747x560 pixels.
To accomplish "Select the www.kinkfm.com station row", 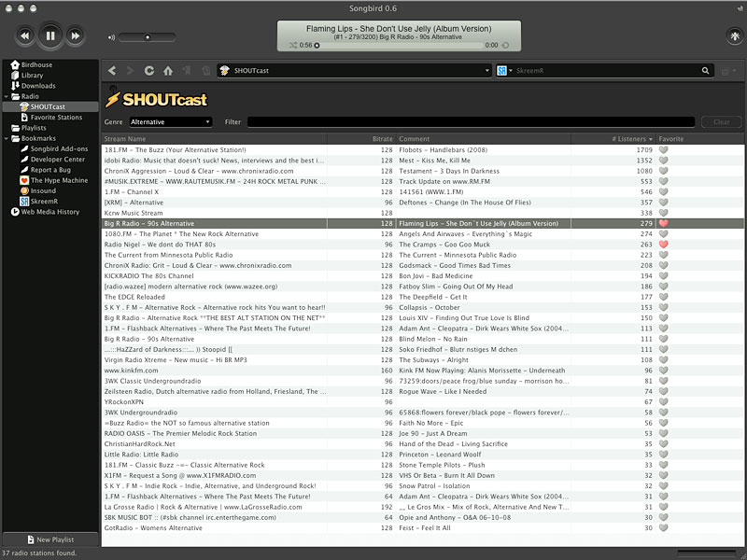I will [423, 371].
